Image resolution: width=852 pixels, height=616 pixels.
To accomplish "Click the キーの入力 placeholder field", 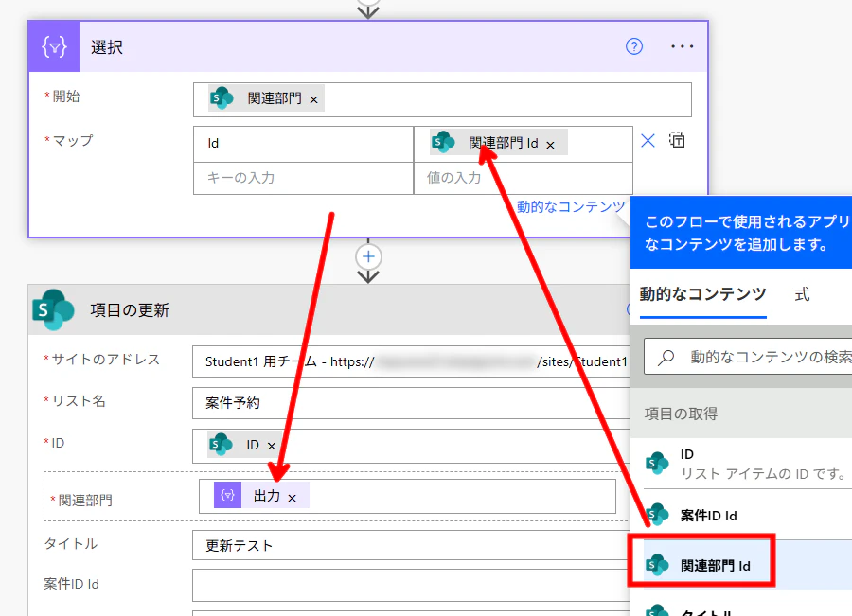I will [303, 178].
